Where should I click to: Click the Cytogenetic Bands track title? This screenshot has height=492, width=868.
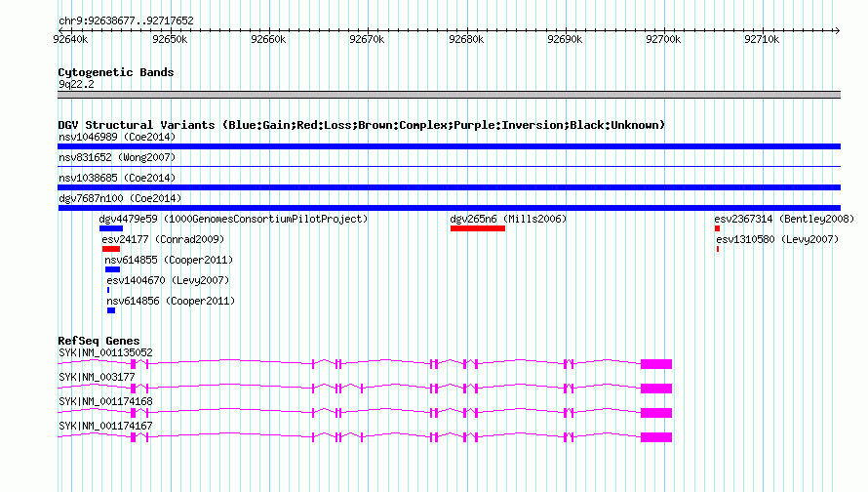pyautogui.click(x=116, y=72)
